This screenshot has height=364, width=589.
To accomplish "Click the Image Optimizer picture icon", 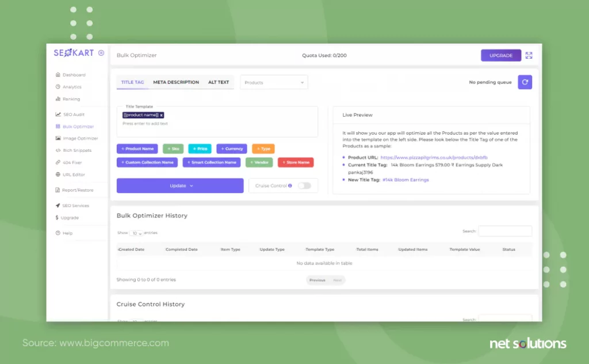I will 58,139.
